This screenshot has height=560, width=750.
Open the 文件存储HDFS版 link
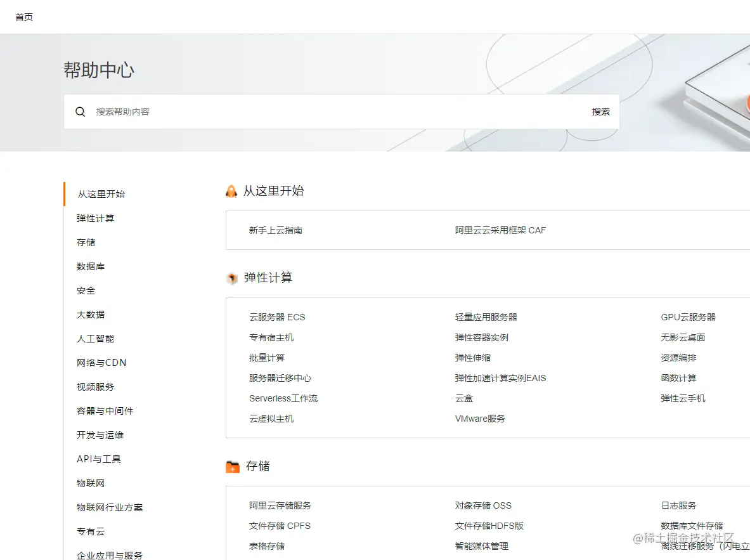[489, 526]
